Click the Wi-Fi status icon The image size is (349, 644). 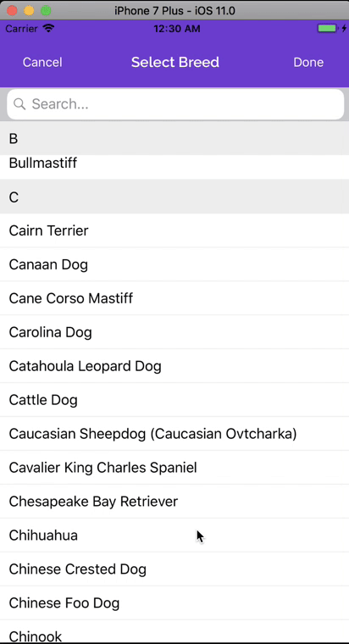[48, 29]
